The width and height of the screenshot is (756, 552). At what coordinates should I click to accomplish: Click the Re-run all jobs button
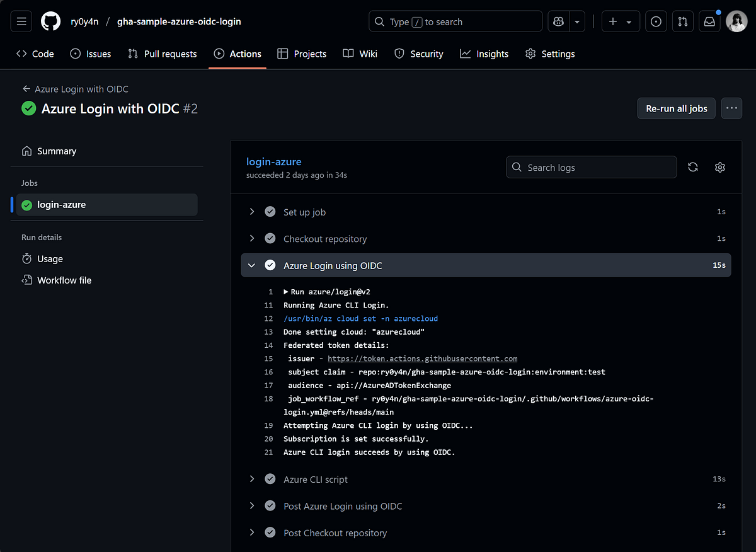[x=676, y=108]
